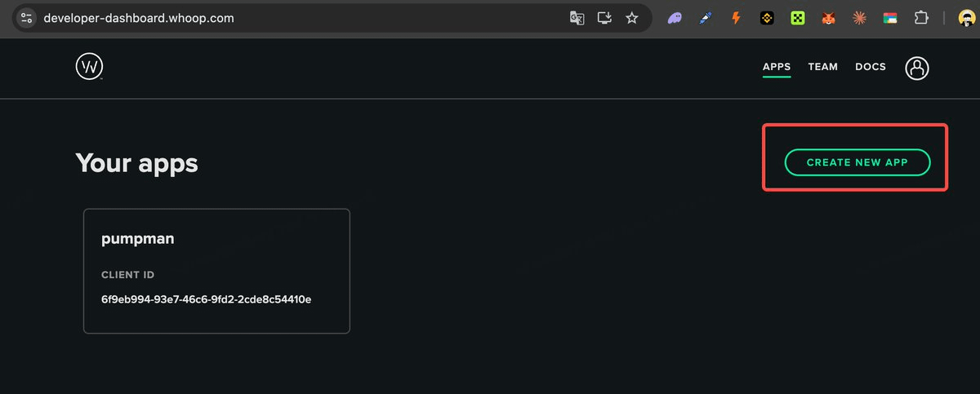The image size is (980, 394).
Task: Open the orange lightning bolt extension
Action: tap(736, 17)
